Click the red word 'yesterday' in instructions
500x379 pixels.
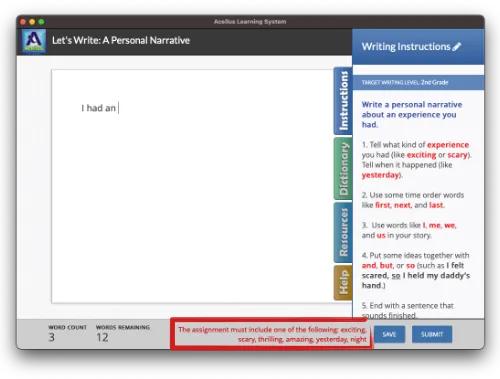pos(380,175)
